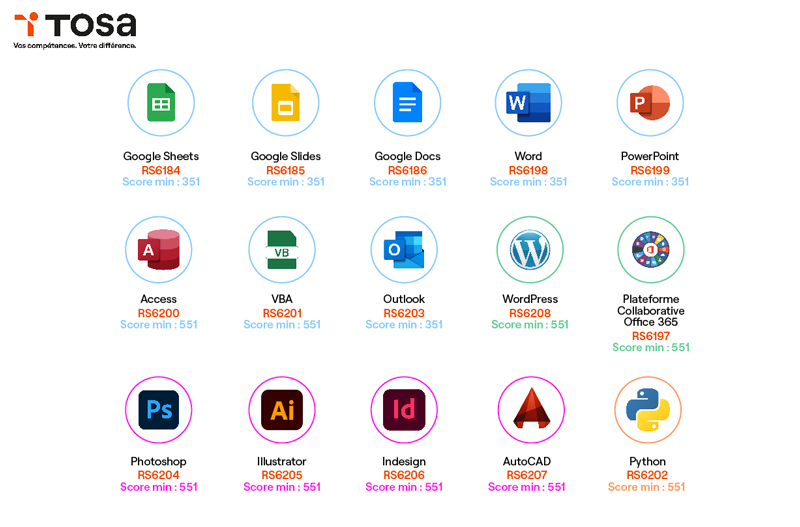The width and height of the screenshot is (800, 527).
Task: Select the Photoshop icon
Action: click(159, 410)
